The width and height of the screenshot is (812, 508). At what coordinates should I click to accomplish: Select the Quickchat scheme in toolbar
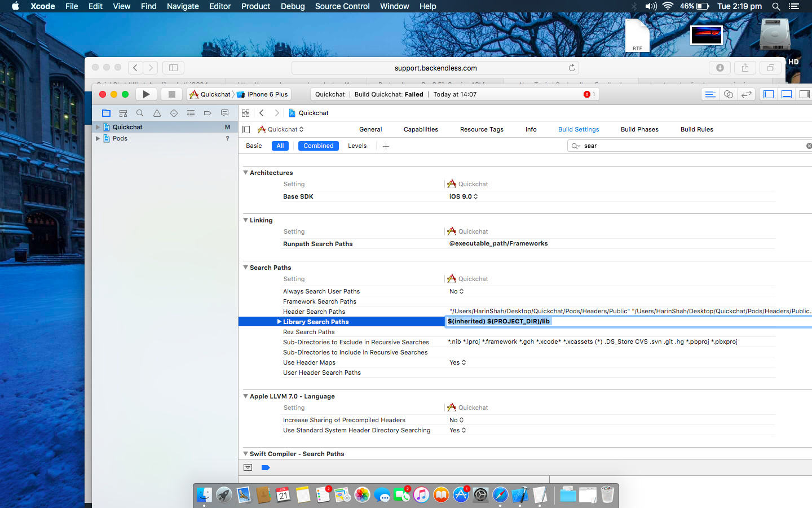[210, 94]
